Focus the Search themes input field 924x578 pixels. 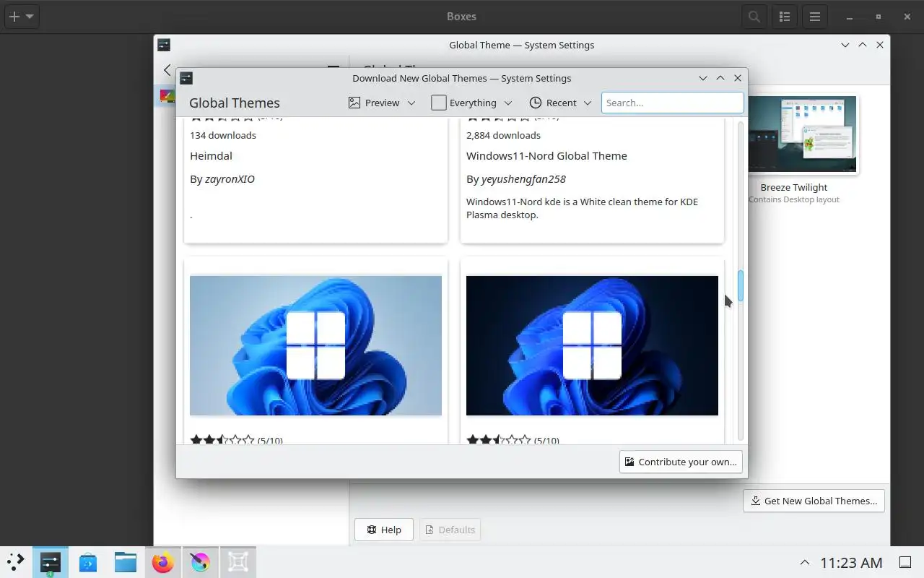pyautogui.click(x=672, y=103)
